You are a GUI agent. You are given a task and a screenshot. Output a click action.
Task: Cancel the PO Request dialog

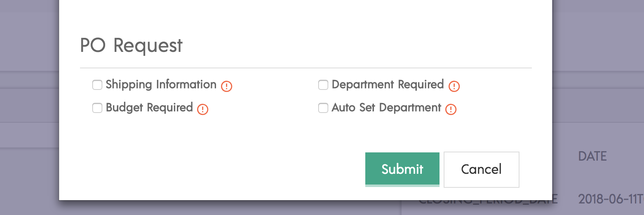(482, 169)
